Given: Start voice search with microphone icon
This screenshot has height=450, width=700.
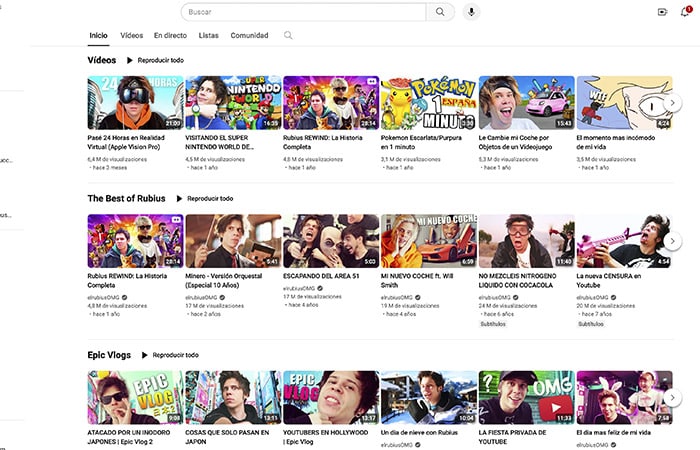Looking at the screenshot, I should tap(471, 12).
